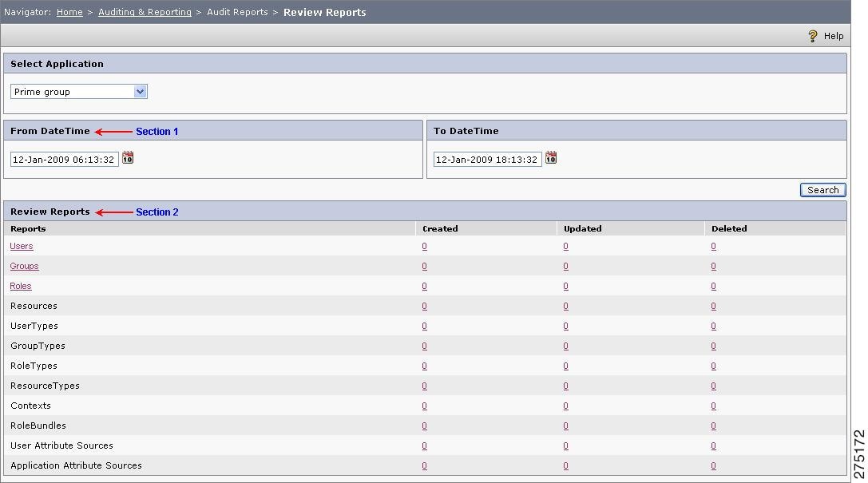Click Updated count for Groups row
Image resolution: width=868 pixels, height=483 pixels.
pyautogui.click(x=565, y=266)
